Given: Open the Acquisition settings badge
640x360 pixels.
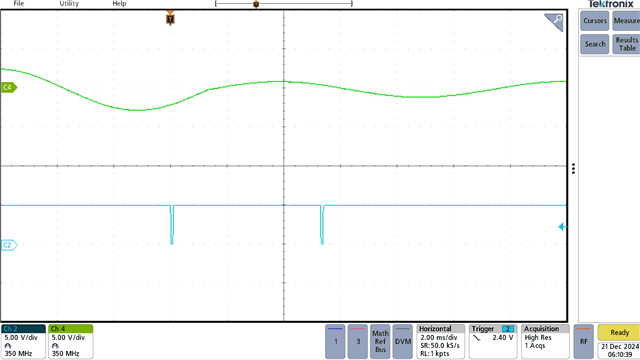Looking at the screenshot, I should [545, 342].
